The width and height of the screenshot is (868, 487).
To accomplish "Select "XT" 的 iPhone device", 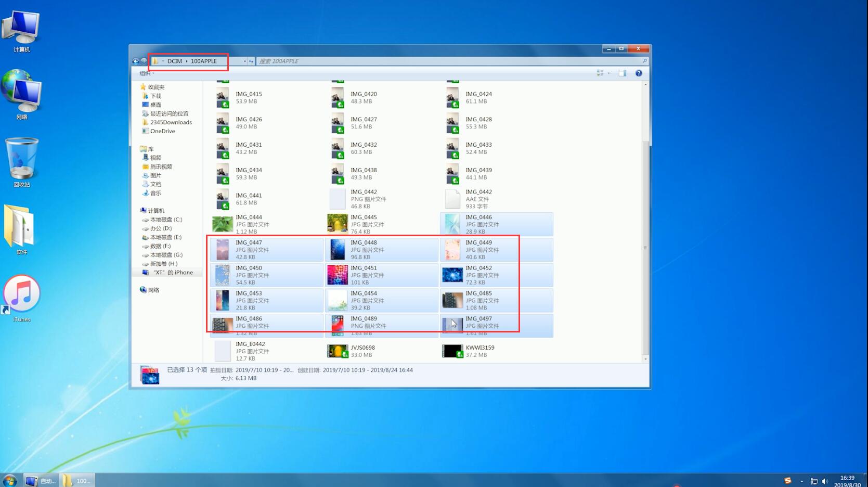I will pyautogui.click(x=167, y=273).
